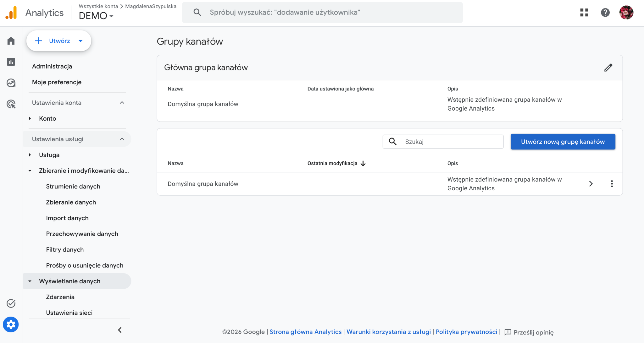The width and height of the screenshot is (644, 343).
Task: Open the three-dot menu for Domyślna grupa kanałów
Action: point(612,184)
